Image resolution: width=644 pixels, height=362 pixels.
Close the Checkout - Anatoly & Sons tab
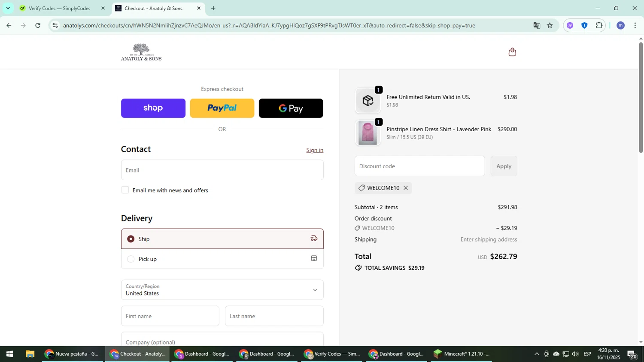click(199, 8)
